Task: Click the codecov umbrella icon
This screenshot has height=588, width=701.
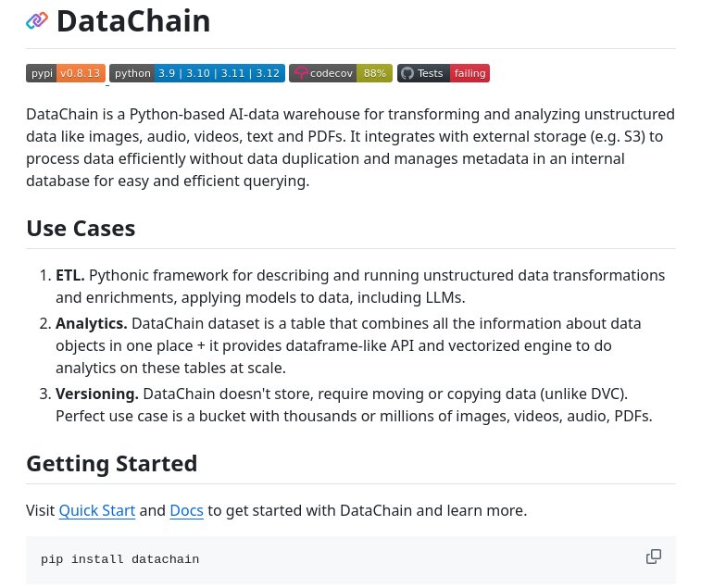Action: 301,73
